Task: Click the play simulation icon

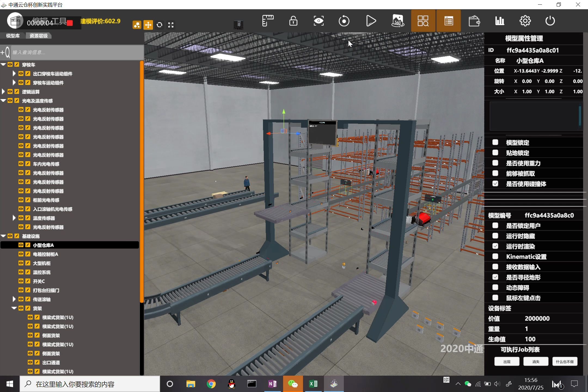Action: [371, 21]
